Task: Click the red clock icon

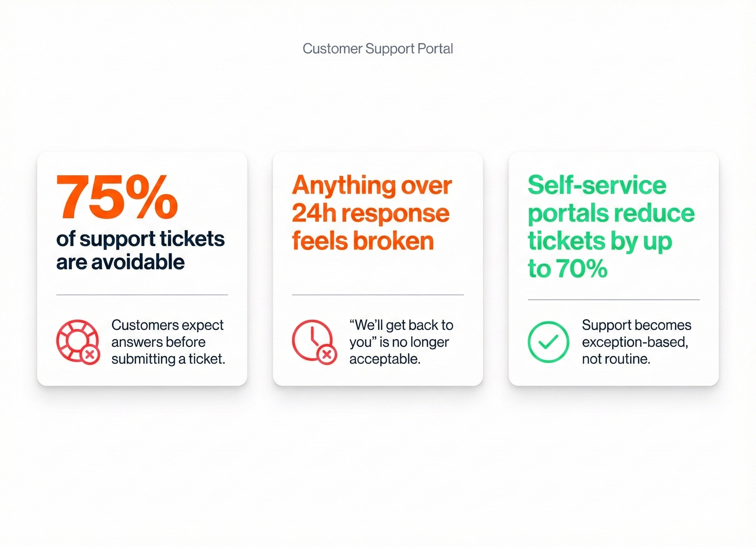Action: pos(311,339)
